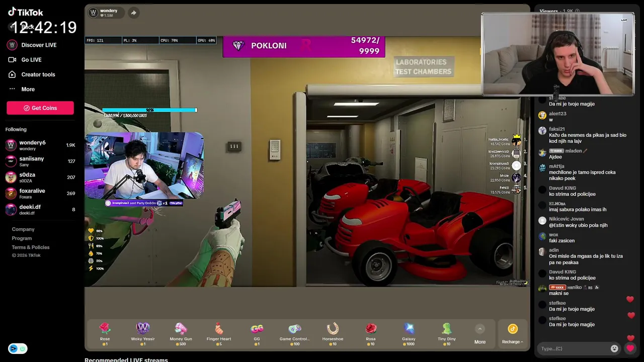Open deeki.df in Following list
Viewport: 644px width, 362px height.
coord(40,210)
